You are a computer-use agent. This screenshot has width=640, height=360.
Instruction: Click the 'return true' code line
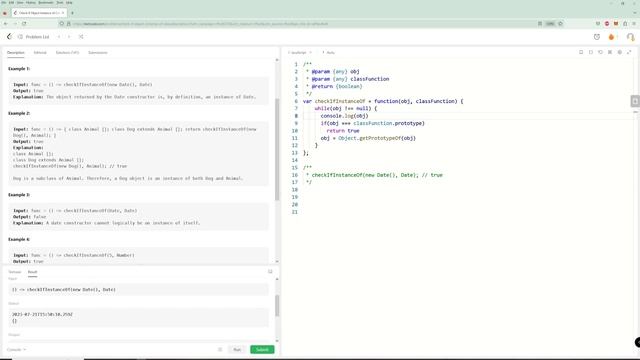tap(343, 131)
